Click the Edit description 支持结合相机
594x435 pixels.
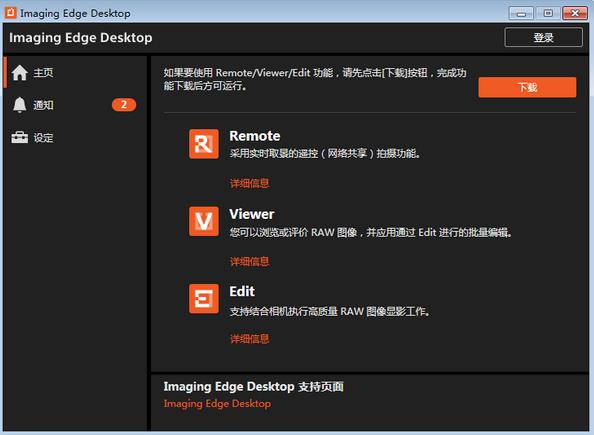point(330,311)
